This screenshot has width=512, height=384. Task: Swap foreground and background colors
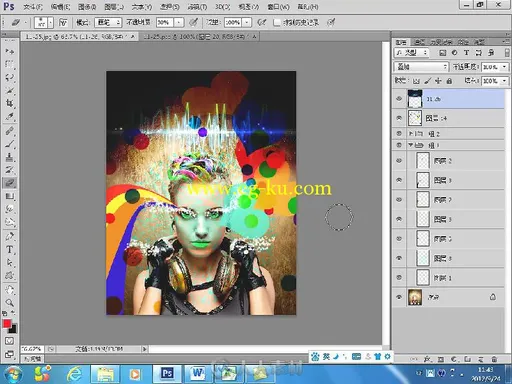coord(13,313)
